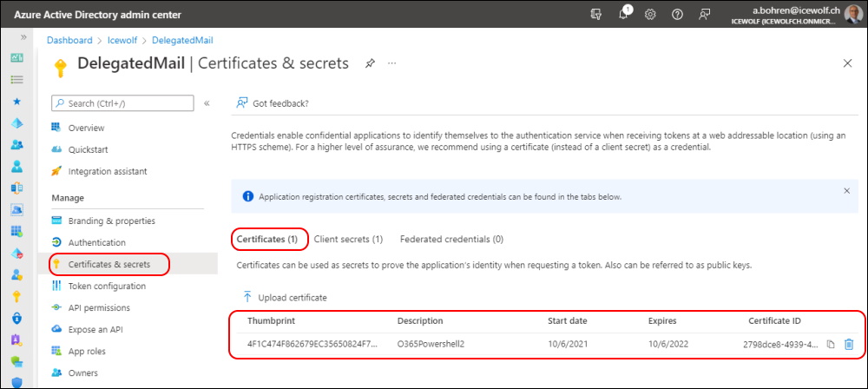
Task: Click the Got feedback? button
Action: coord(272,103)
